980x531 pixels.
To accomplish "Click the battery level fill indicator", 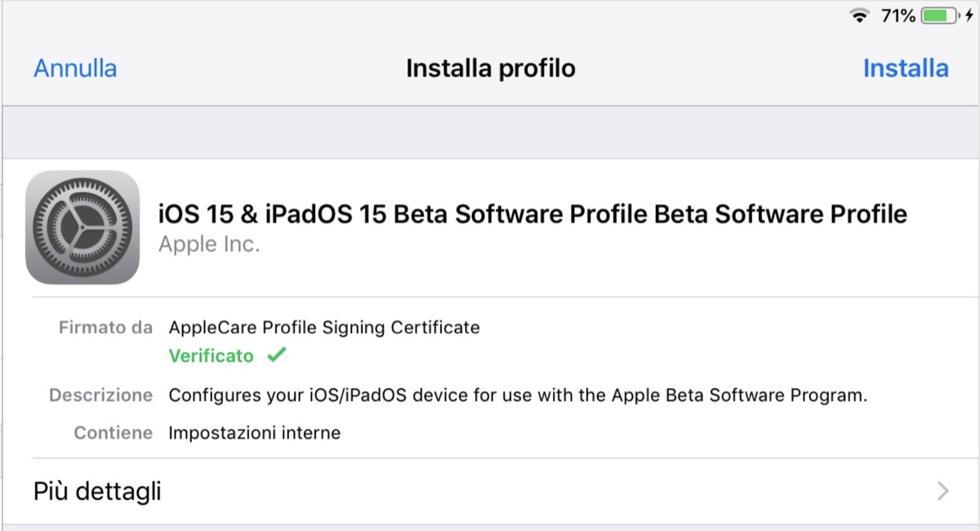I will 937,14.
